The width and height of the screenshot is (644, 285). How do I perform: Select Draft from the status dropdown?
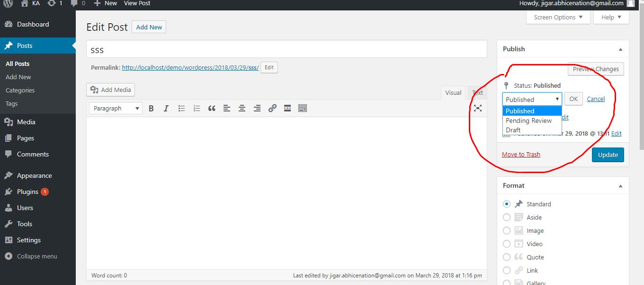(513, 130)
